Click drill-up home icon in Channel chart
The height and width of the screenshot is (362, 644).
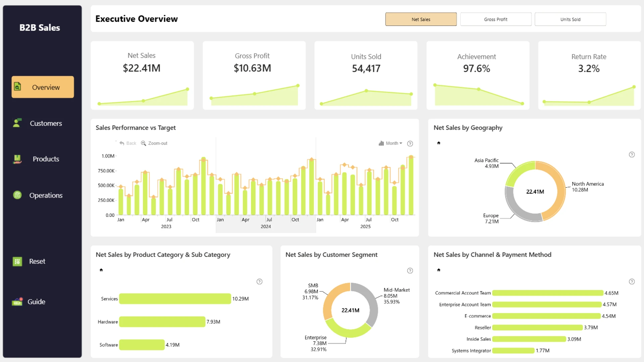[439, 270]
